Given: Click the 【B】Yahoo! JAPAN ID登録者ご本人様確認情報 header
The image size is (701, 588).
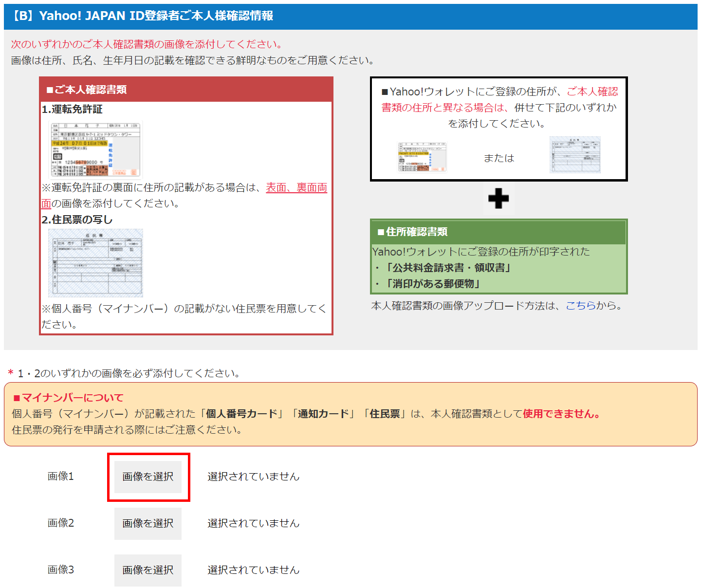Looking at the screenshot, I should 350,16.
